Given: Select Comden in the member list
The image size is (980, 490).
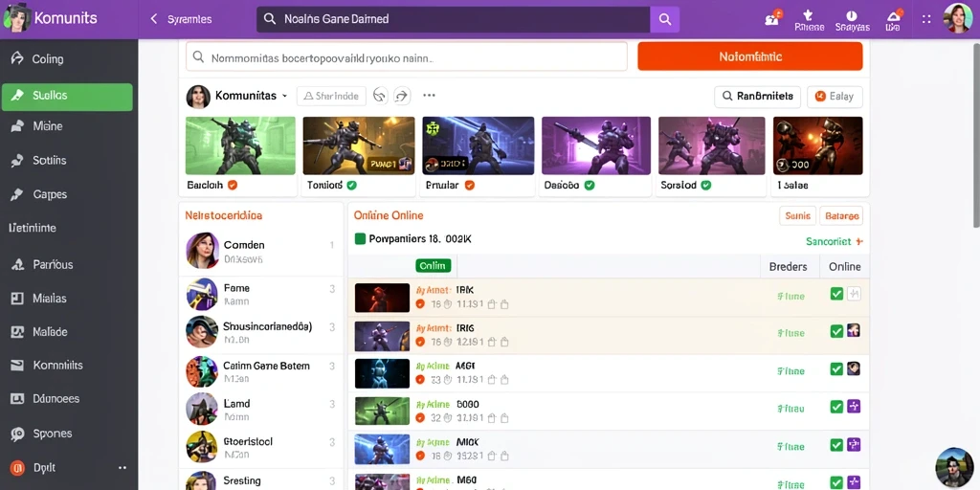Looking at the screenshot, I should 261,251.
